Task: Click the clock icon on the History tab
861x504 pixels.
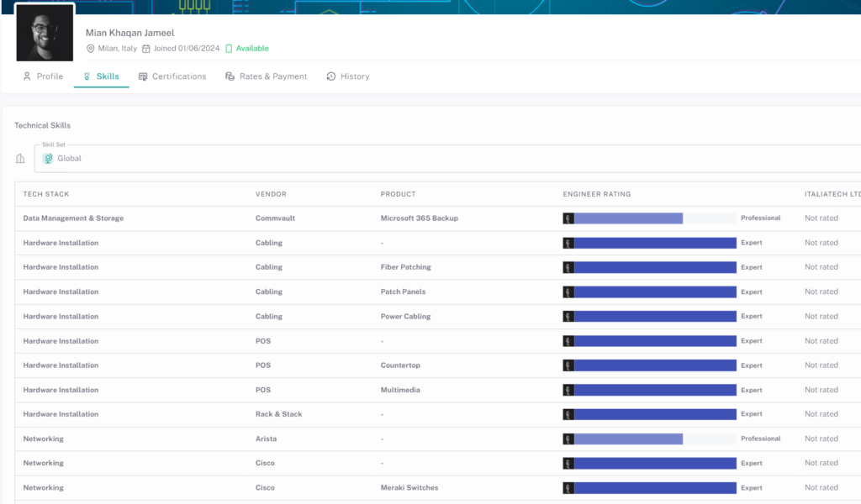Action: pos(331,76)
